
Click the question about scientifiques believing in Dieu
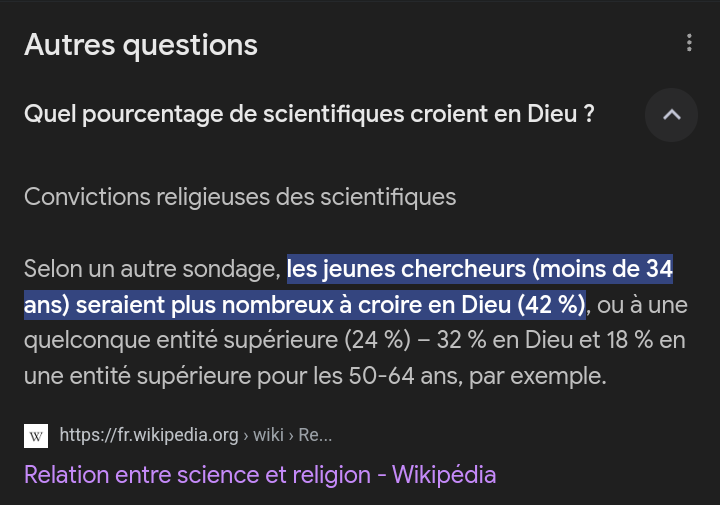point(309,115)
